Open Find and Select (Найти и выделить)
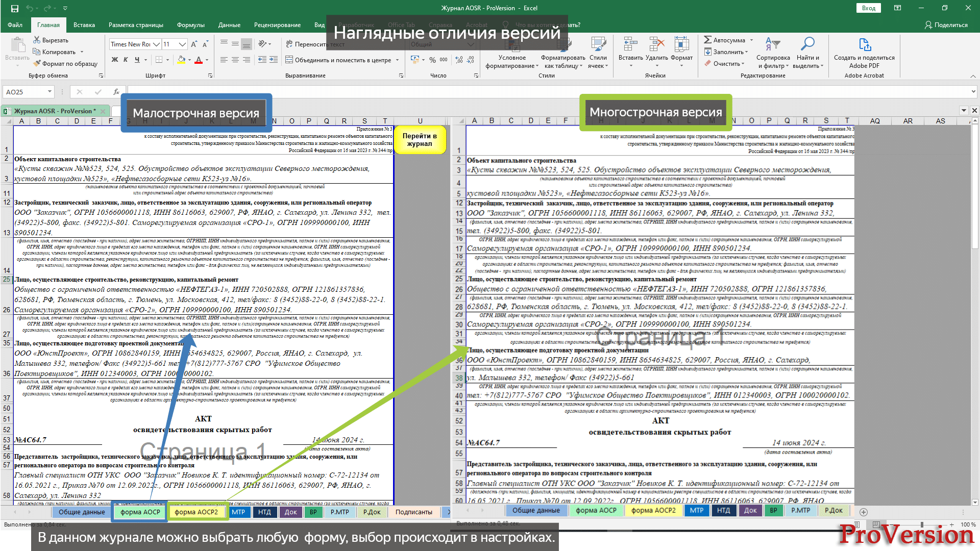This screenshot has width=980, height=551. click(807, 44)
